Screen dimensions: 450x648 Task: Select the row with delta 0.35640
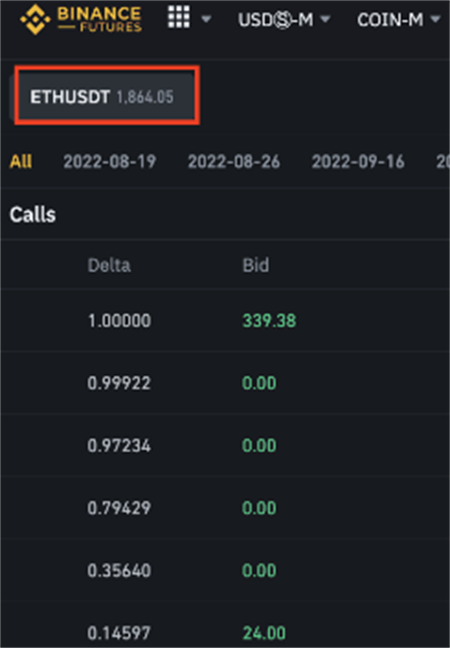coord(225,570)
